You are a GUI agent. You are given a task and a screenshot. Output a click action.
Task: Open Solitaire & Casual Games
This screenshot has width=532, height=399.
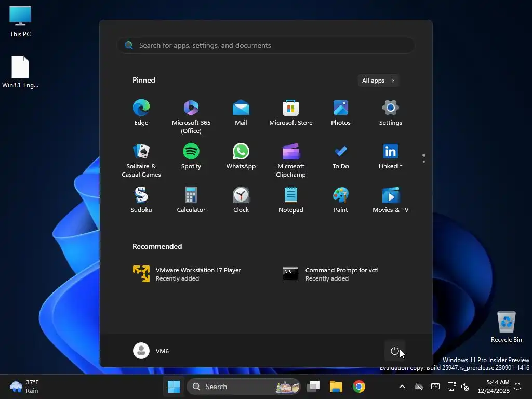[141, 160]
